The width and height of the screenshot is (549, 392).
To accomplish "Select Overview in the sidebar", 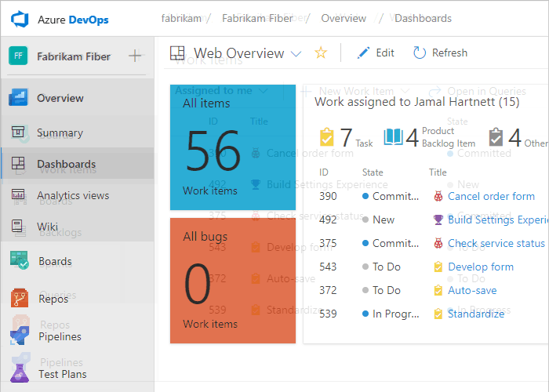I will click(x=60, y=98).
